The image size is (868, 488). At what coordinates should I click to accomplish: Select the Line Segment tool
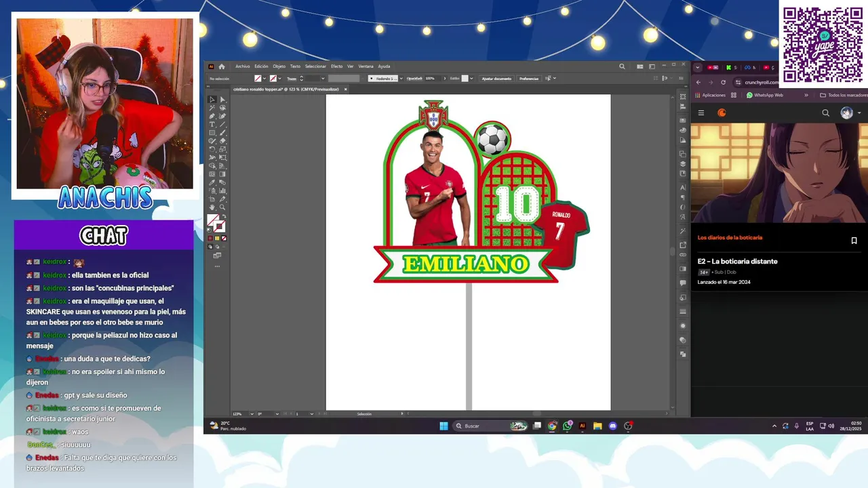pyautogui.click(x=222, y=124)
